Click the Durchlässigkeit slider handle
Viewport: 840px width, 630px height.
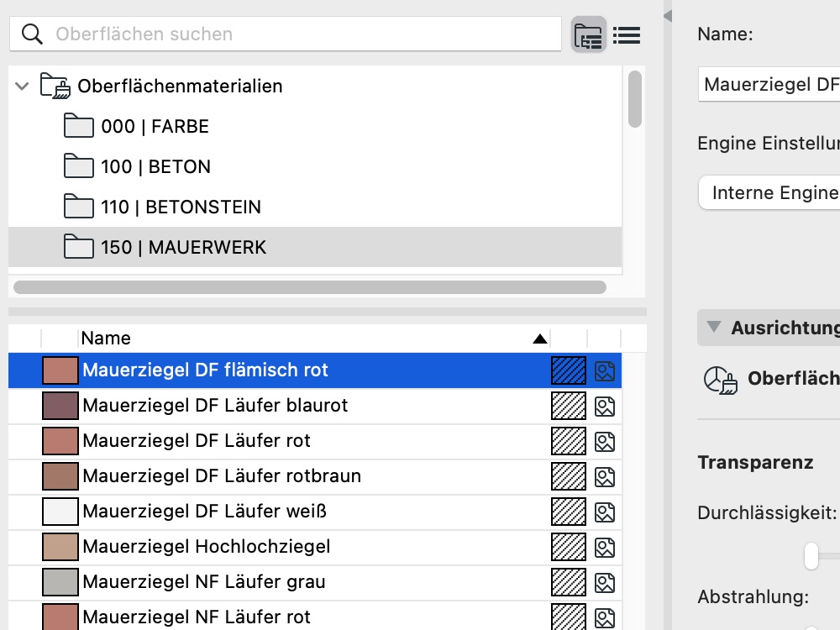click(811, 555)
